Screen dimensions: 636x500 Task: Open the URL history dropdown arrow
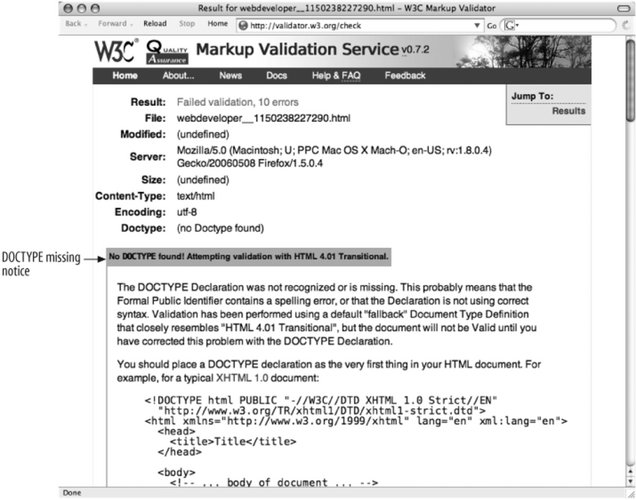click(x=477, y=26)
